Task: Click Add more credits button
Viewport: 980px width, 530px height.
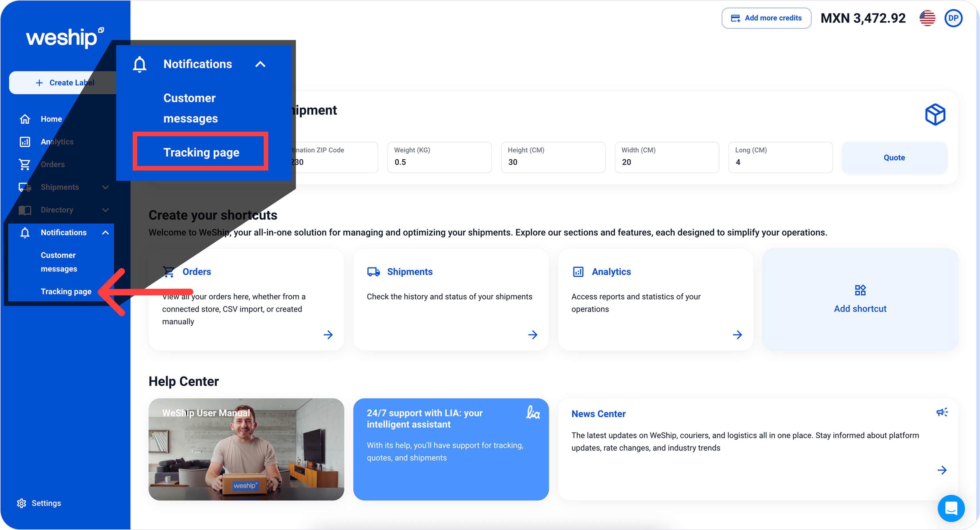Action: [x=766, y=18]
